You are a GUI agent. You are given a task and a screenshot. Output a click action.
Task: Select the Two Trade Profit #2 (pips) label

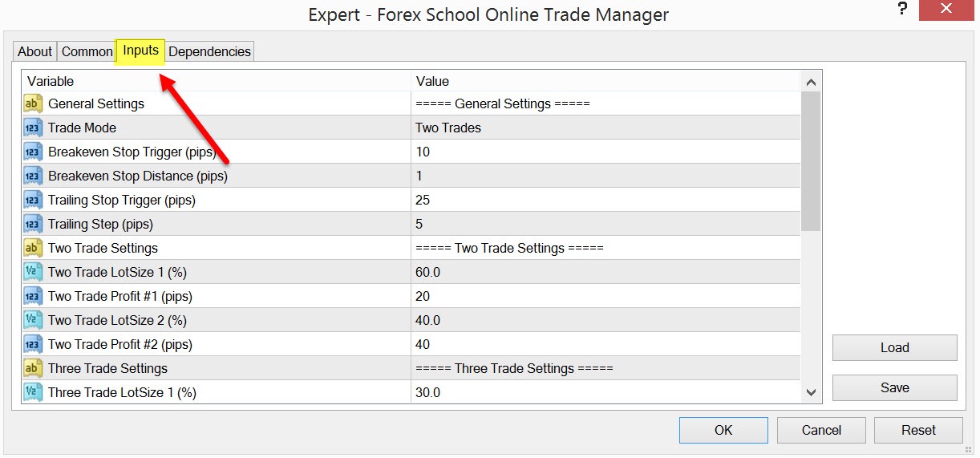point(120,344)
